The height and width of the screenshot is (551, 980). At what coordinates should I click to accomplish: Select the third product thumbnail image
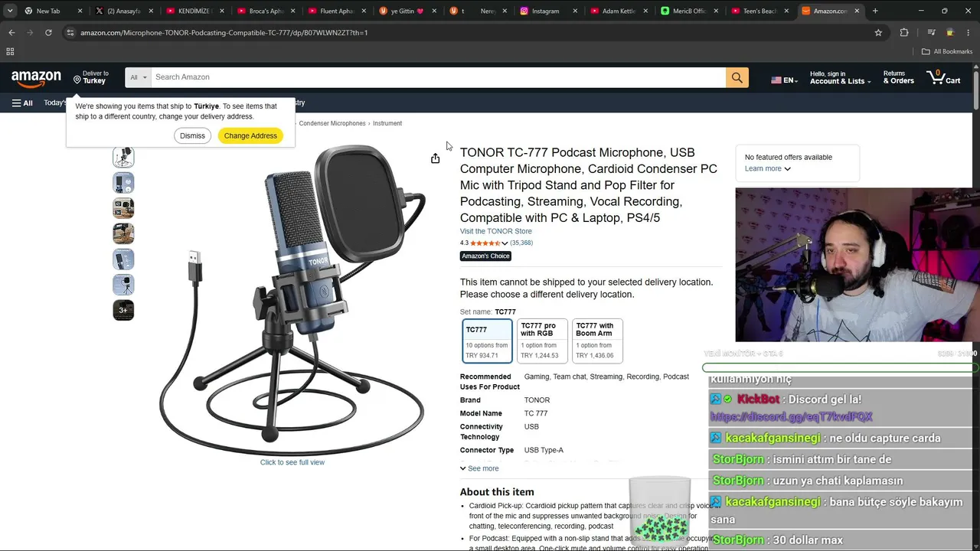123,207
